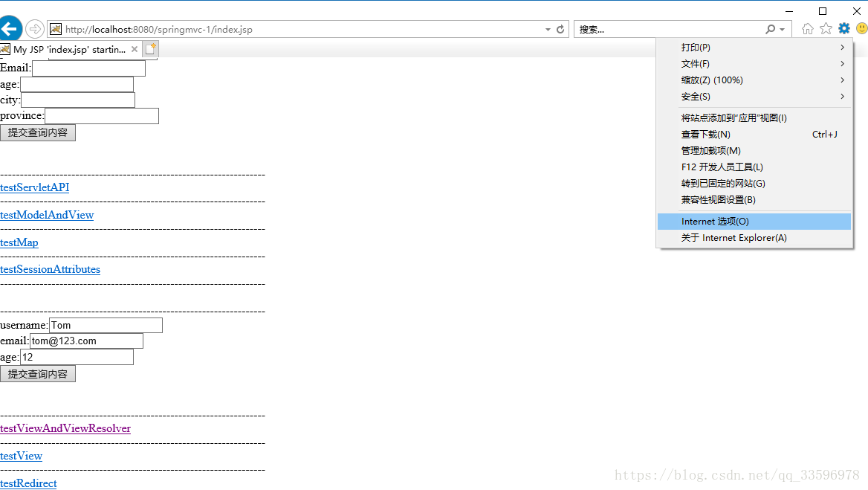This screenshot has height=490, width=868.
Task: Expand arrow beside 文件(F)
Action: click(843, 64)
